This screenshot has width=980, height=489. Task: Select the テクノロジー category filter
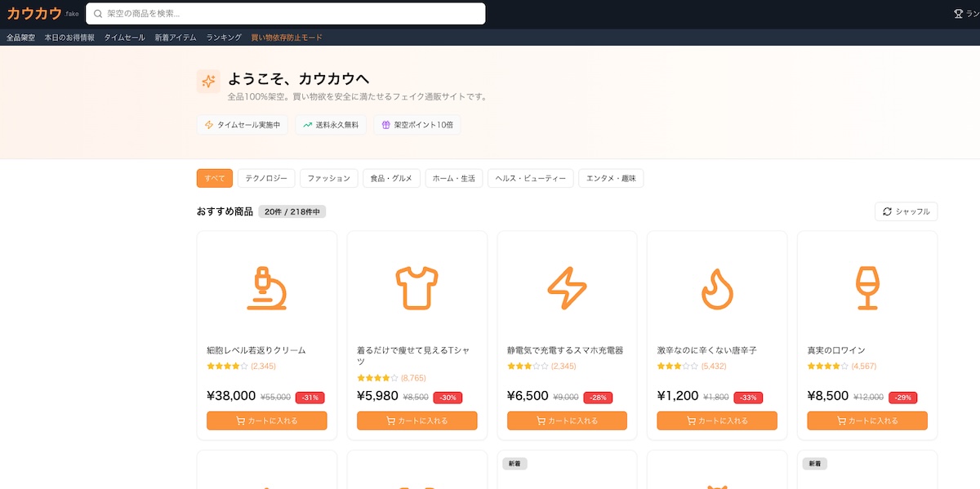pos(266,178)
